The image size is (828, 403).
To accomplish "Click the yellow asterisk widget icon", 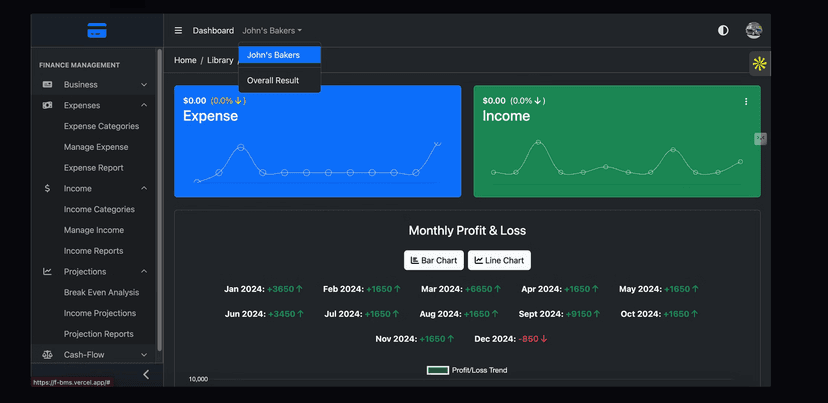I will coord(760,64).
